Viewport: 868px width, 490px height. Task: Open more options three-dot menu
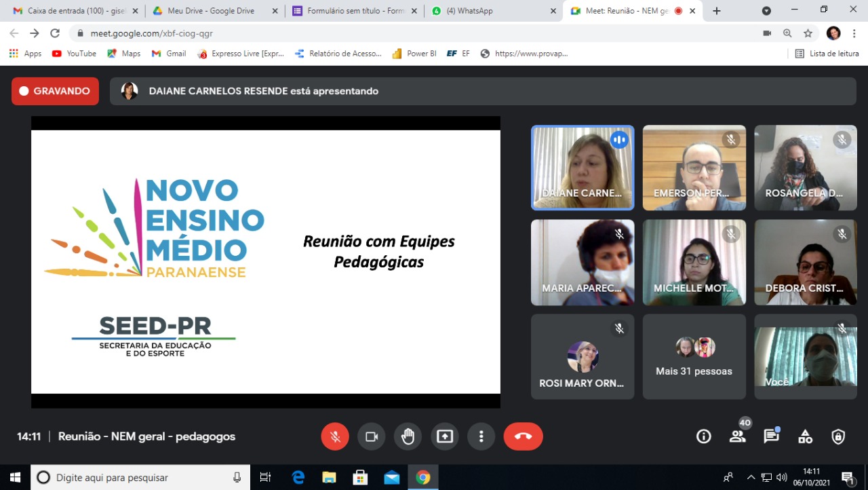click(481, 436)
